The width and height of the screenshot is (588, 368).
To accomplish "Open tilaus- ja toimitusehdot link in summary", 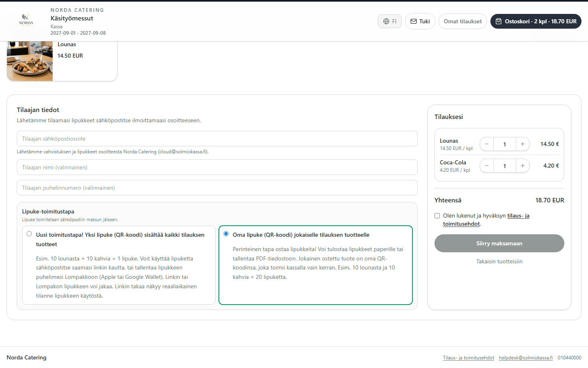I will pos(486,220).
